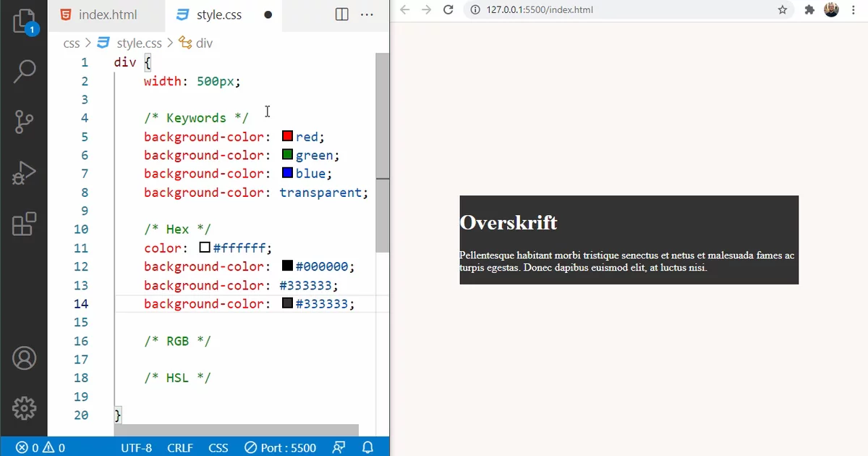Open the Search view in activity bar
Image resolution: width=868 pixels, height=456 pixels.
[x=24, y=71]
